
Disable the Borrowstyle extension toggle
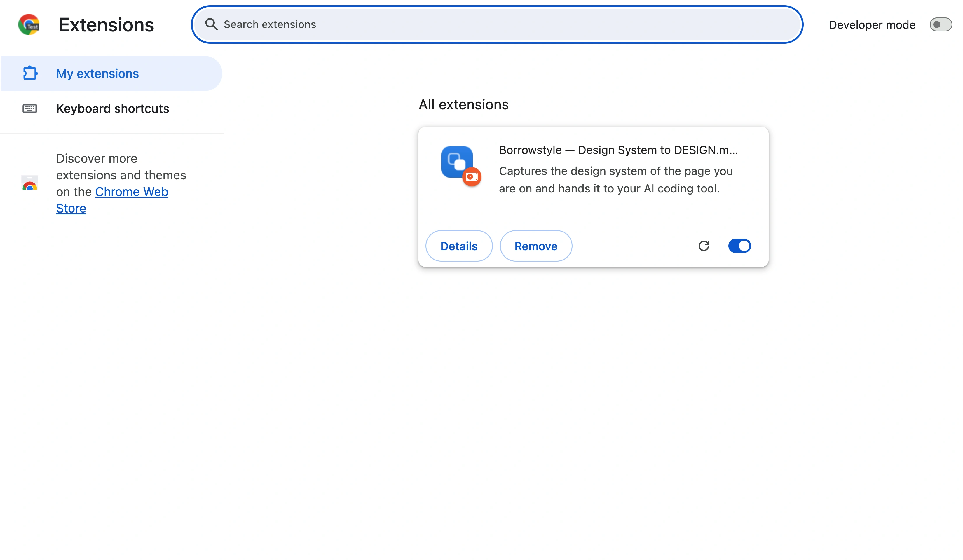pos(739,246)
